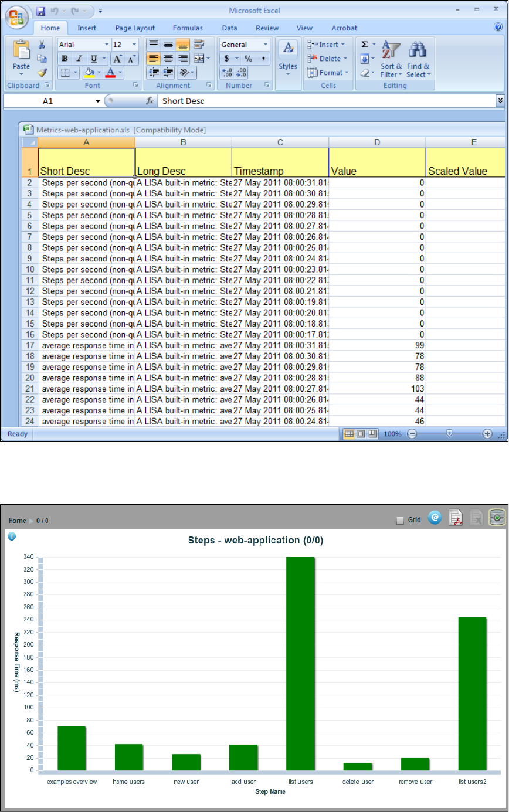509x812 pixels.
Task: Open font size dropdown 12
Action: pyautogui.click(x=134, y=45)
